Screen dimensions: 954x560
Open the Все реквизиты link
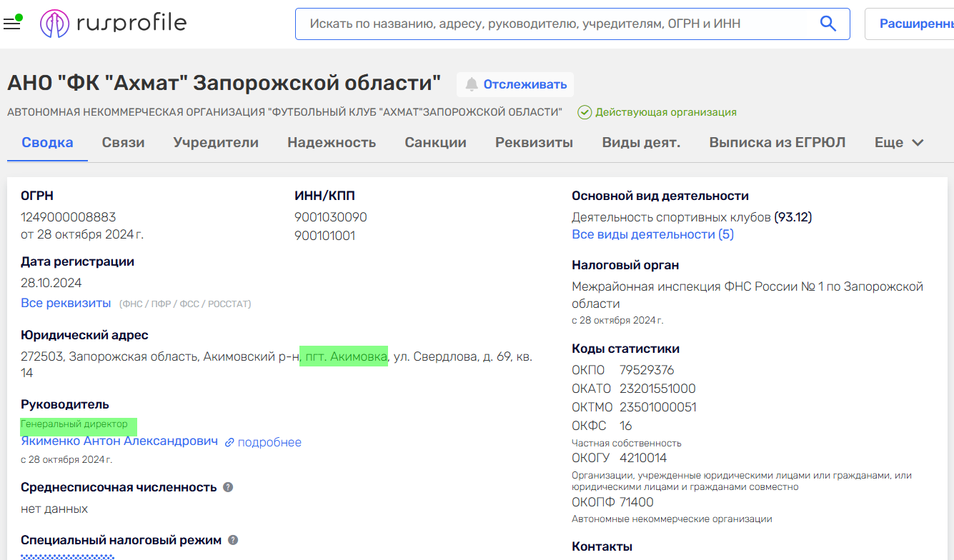66,303
